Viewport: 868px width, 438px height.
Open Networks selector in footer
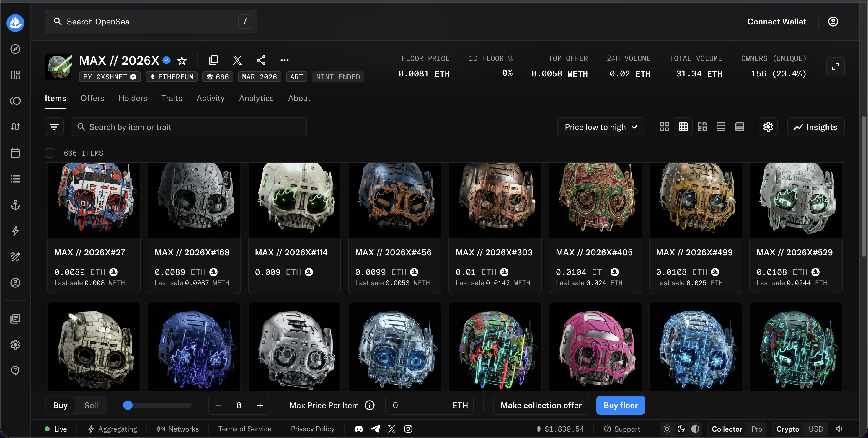pos(178,429)
